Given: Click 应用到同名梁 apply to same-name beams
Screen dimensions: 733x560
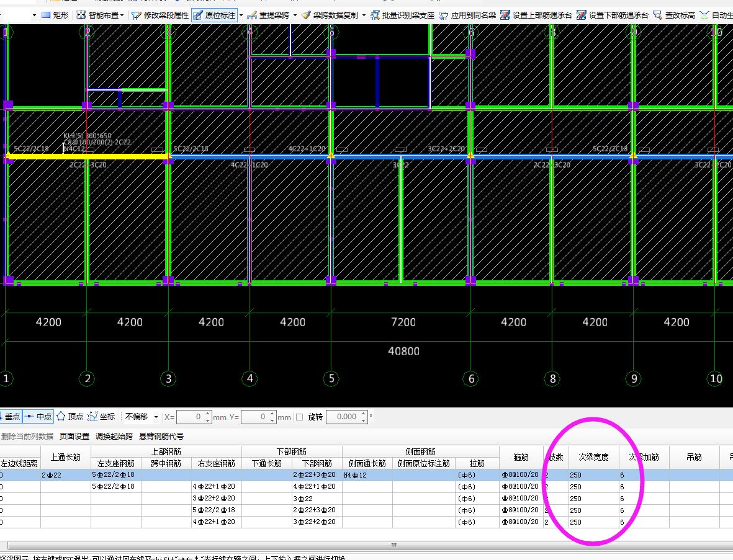Looking at the screenshot, I should pyautogui.click(x=467, y=15).
